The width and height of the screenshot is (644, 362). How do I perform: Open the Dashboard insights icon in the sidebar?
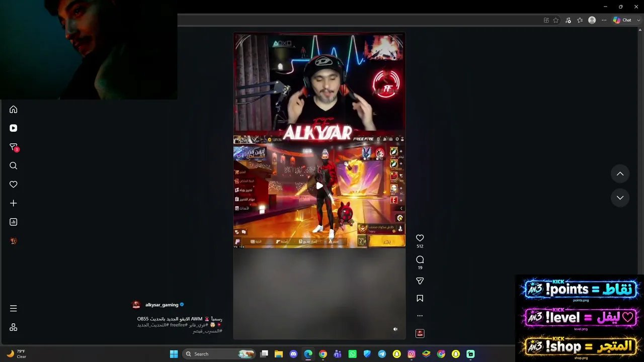[14, 222]
